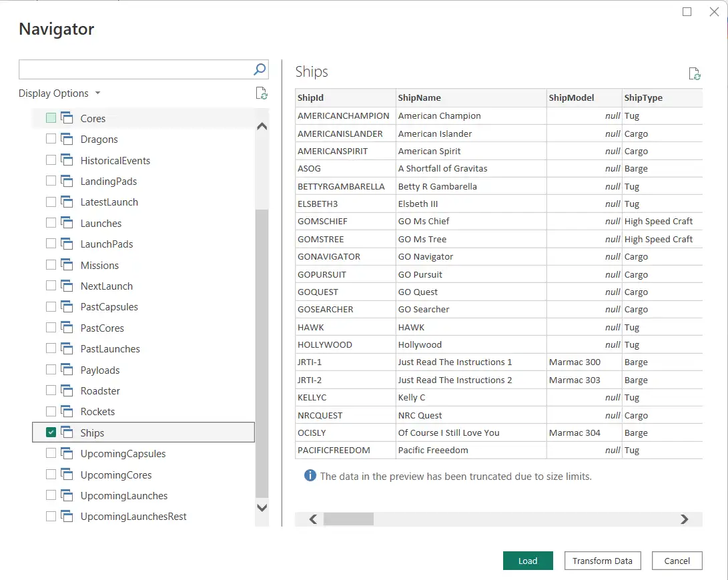Click the UpcomingLaunches table icon

point(67,495)
